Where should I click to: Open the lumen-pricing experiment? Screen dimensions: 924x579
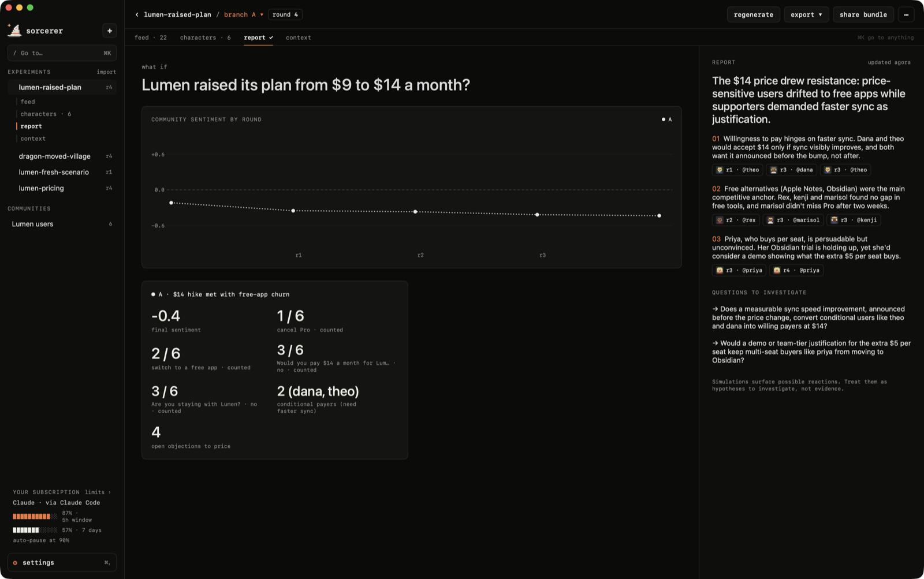62,188
